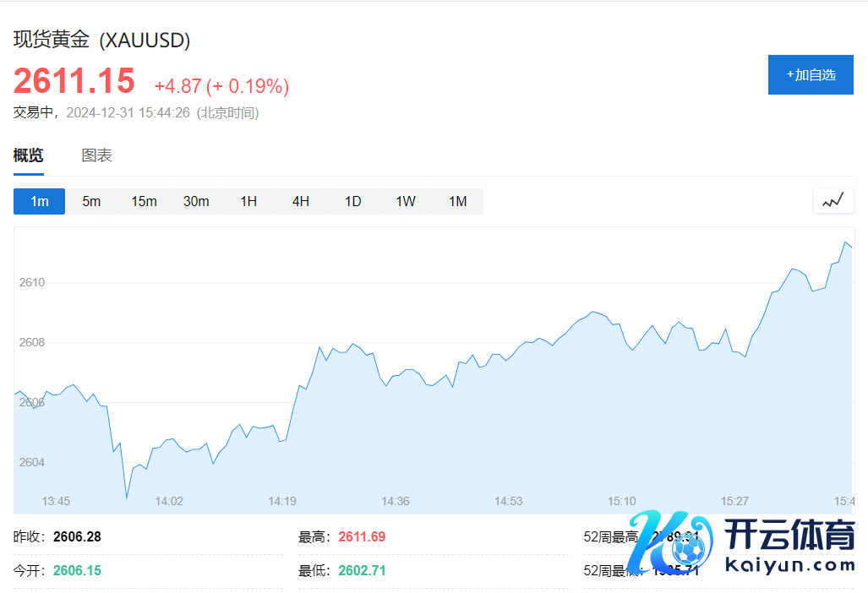Click the 最高 high price value 2611.69

(362, 536)
